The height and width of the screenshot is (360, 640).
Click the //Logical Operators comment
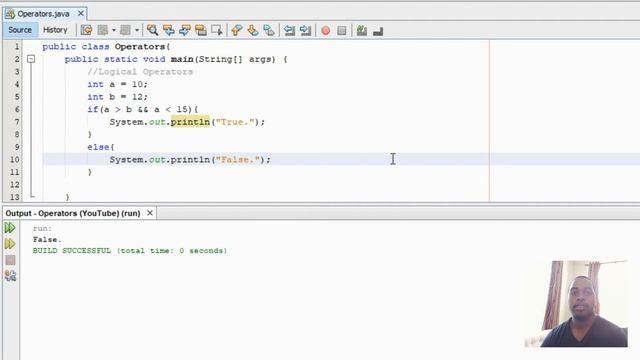140,72
